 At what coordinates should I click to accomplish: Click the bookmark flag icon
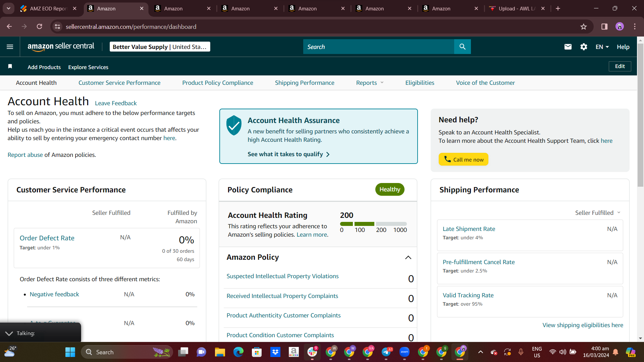pos(10,66)
